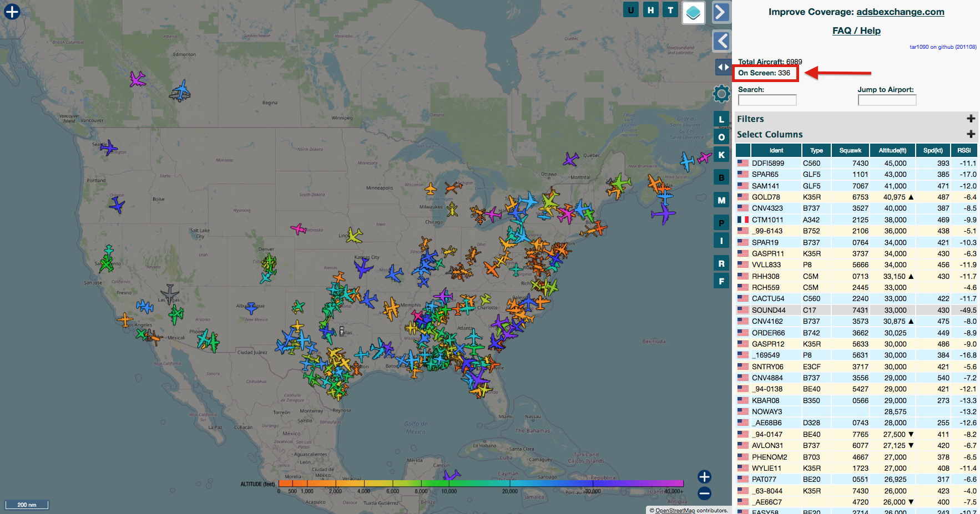The height and width of the screenshot is (514, 980).
Task: Sort table by RSSI column
Action: (964, 150)
